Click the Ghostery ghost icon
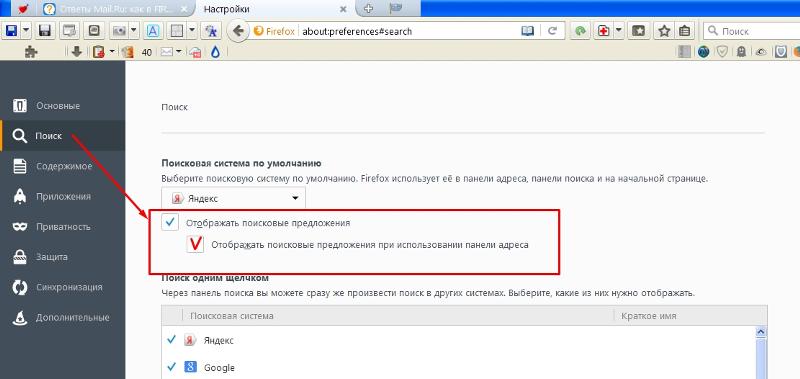This screenshot has width=800, height=379. click(741, 52)
